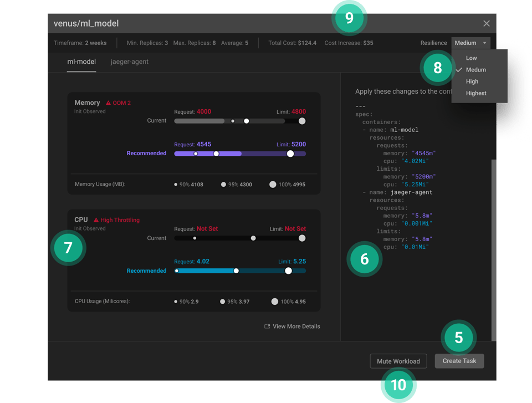
Task: Click the View More Details external-link icon
Action: click(267, 327)
